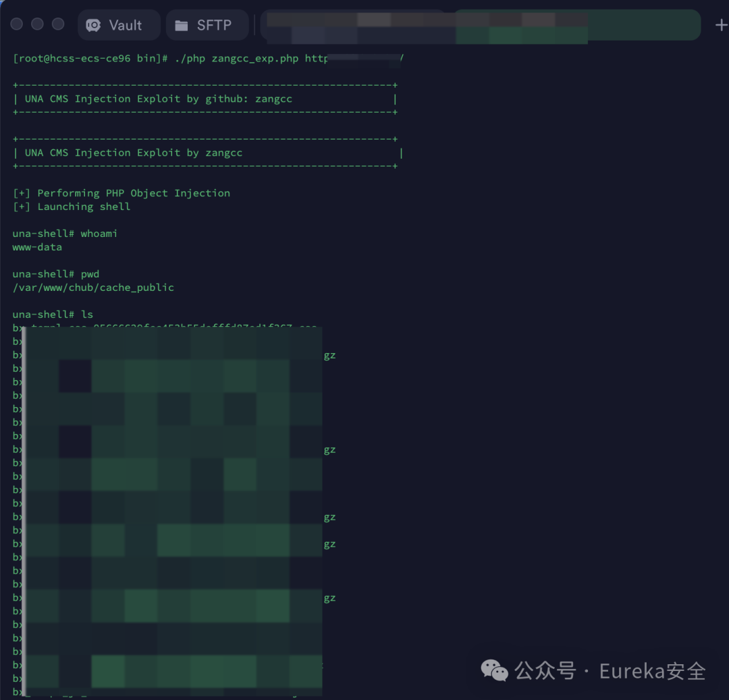Open the Vault tab
Screen dimensions: 729x700
click(119, 25)
